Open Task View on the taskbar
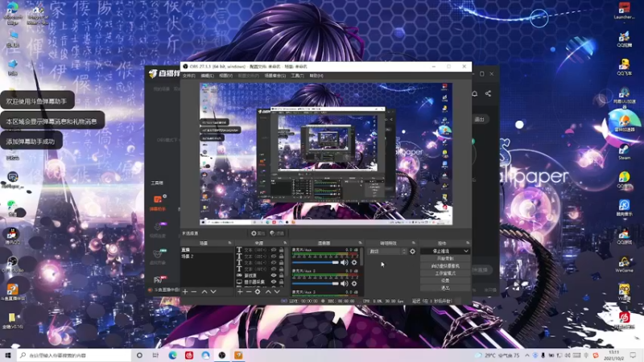 pos(155,355)
